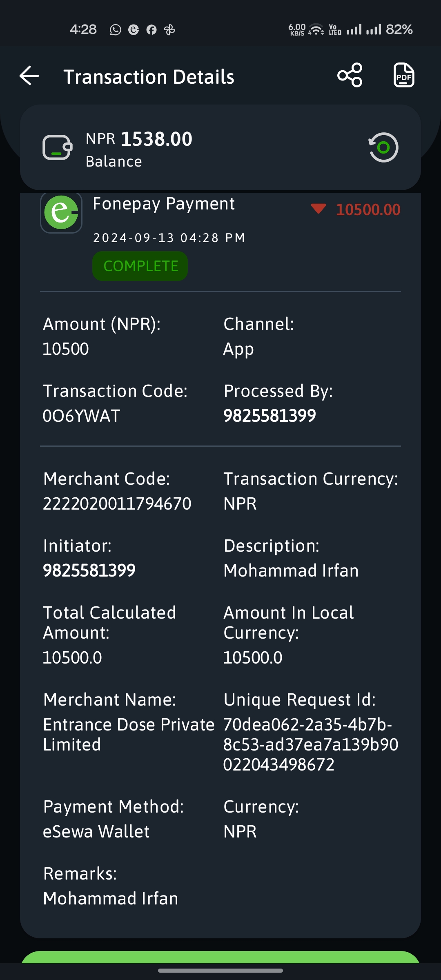
Task: Tap the Processed By number 9825581399
Action: point(269,416)
